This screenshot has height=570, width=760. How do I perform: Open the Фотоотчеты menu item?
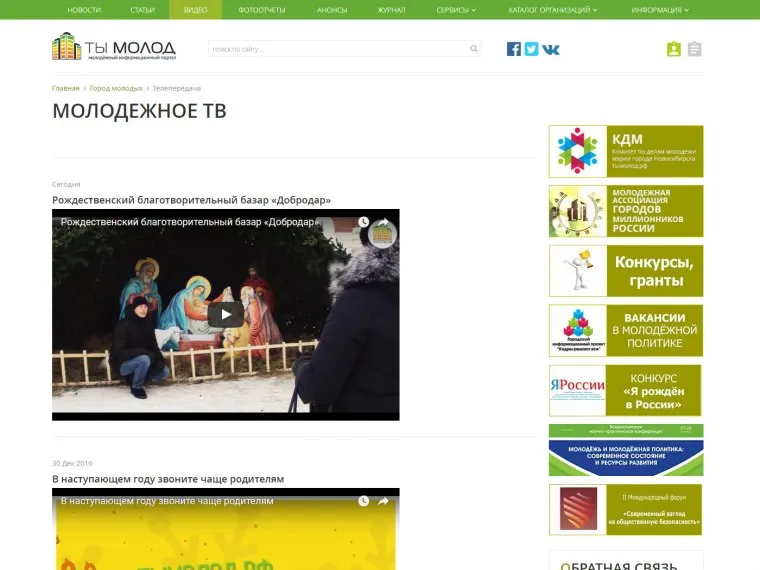tap(262, 10)
